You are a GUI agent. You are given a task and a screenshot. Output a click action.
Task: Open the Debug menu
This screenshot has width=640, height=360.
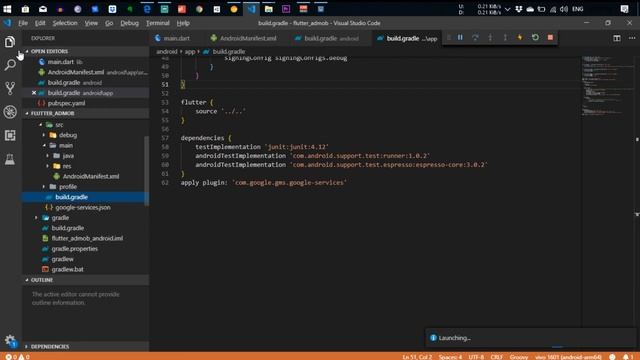(x=129, y=23)
